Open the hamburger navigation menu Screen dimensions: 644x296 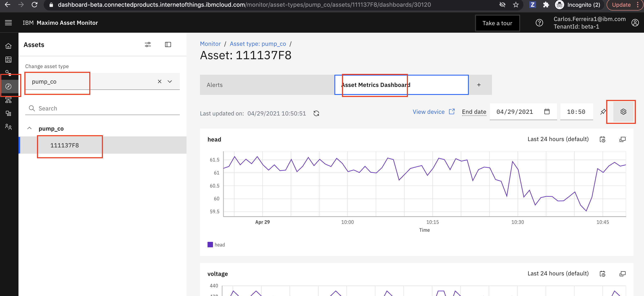click(8, 23)
